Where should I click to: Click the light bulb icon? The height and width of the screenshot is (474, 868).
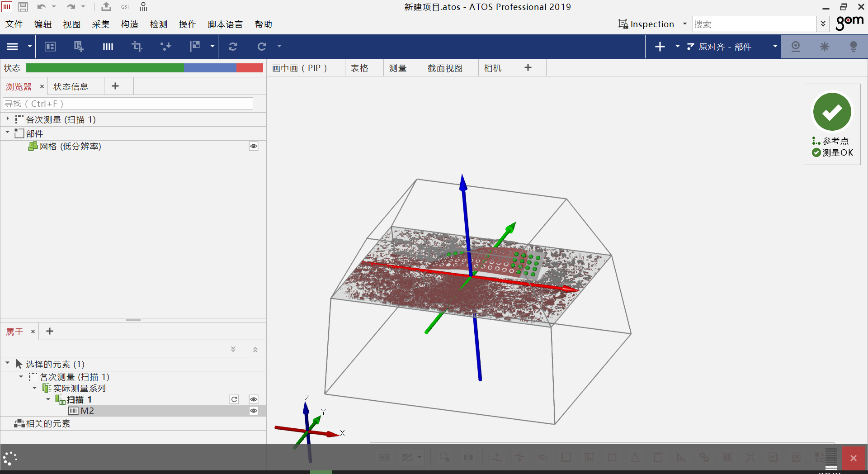click(x=853, y=47)
